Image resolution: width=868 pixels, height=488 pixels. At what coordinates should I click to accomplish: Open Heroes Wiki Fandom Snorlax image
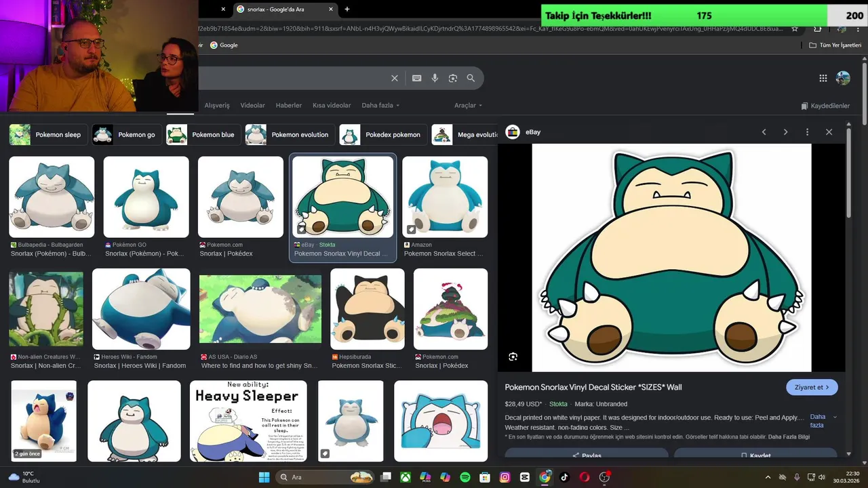point(141,309)
